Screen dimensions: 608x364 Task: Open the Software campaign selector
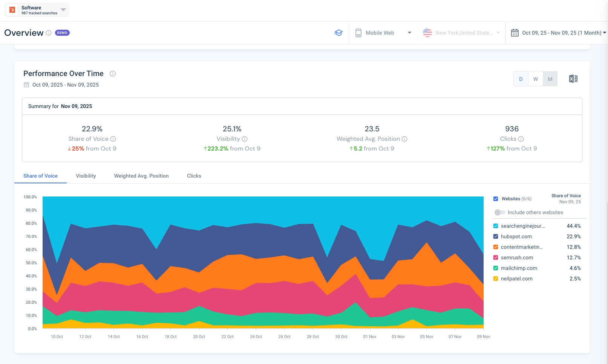pos(37,10)
